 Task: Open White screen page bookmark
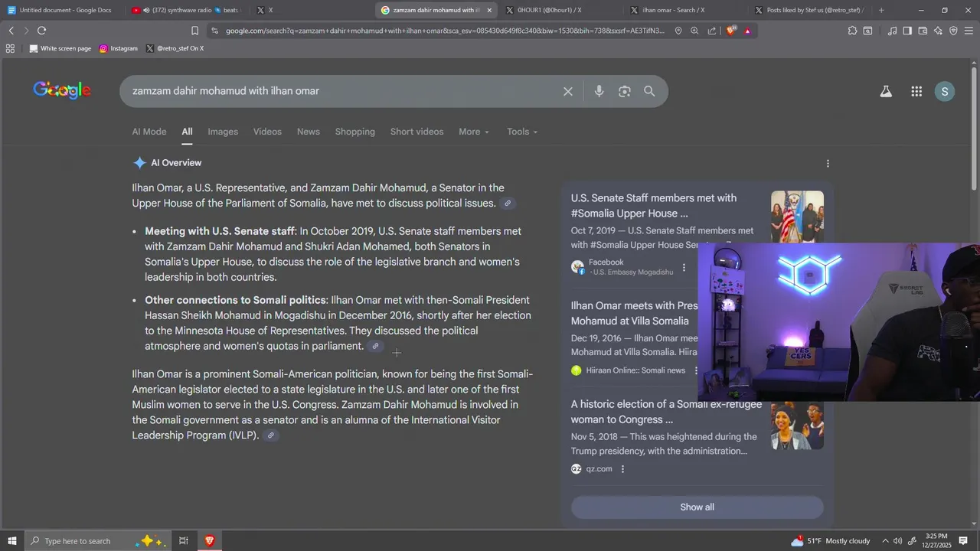pos(60,48)
